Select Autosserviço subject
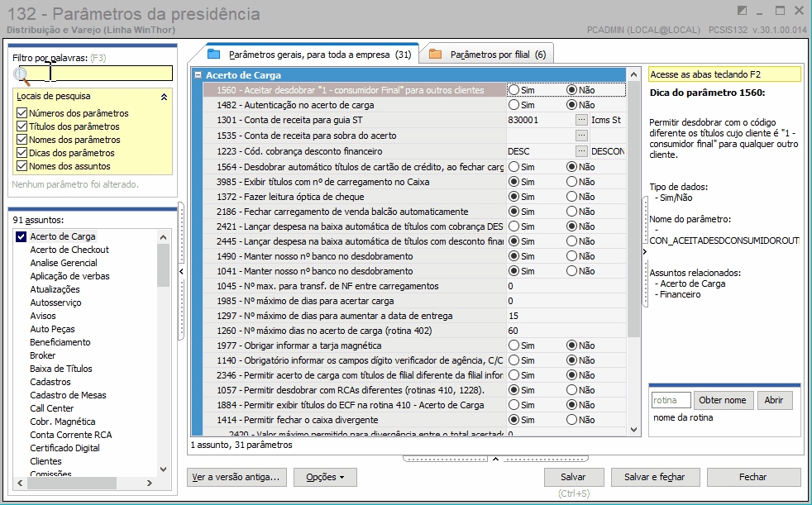 click(55, 303)
